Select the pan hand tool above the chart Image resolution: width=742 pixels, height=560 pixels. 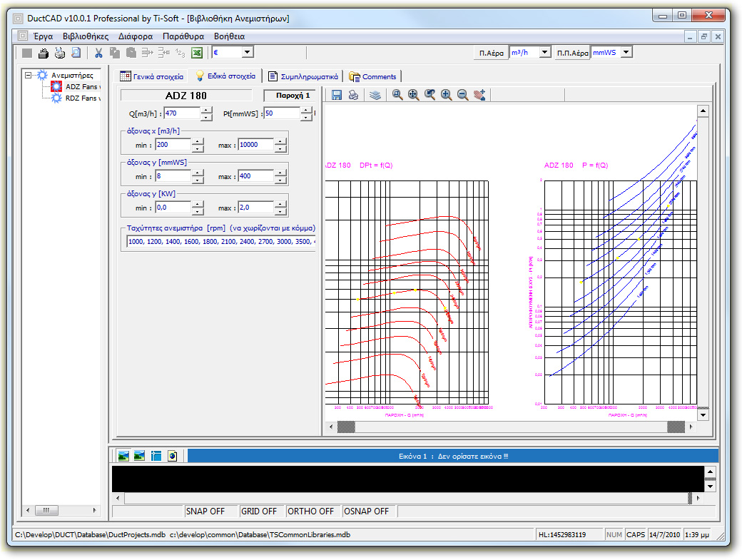[x=481, y=95]
